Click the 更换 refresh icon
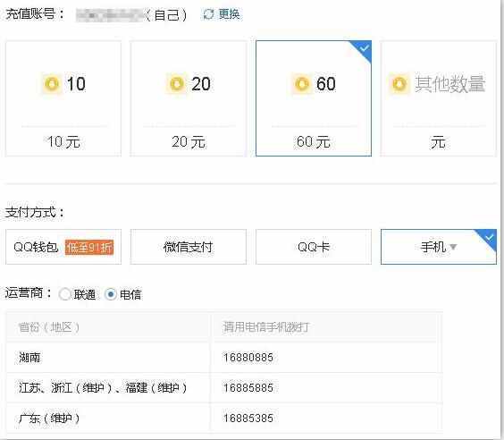This screenshot has height=440, width=504. (x=208, y=14)
